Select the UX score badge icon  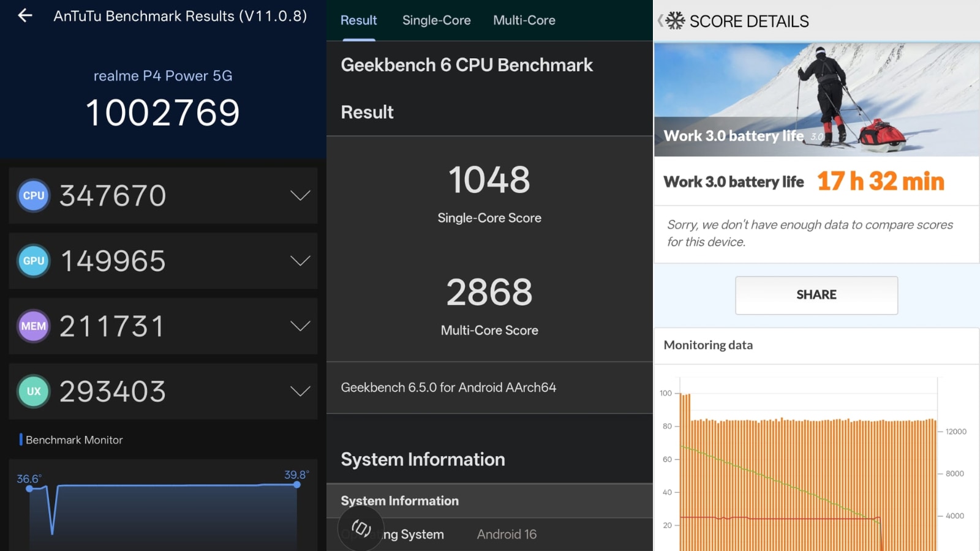(x=33, y=391)
